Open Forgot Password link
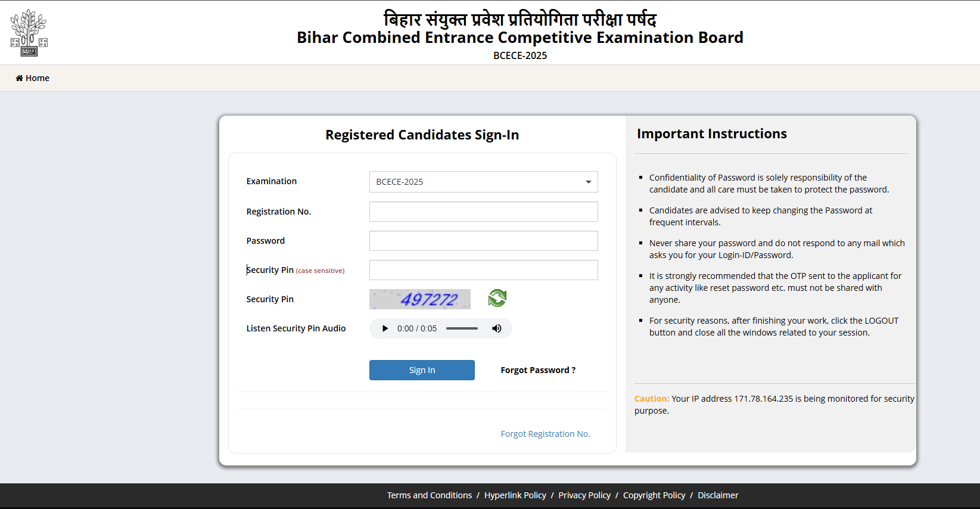980x509 pixels. [x=538, y=370]
